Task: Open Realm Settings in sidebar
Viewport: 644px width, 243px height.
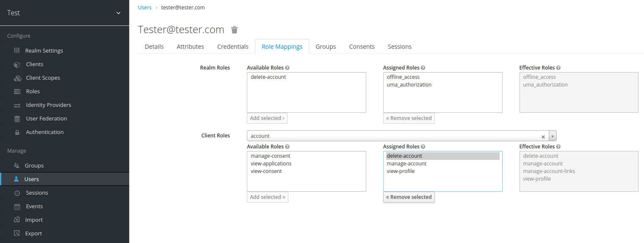Action: point(44,50)
